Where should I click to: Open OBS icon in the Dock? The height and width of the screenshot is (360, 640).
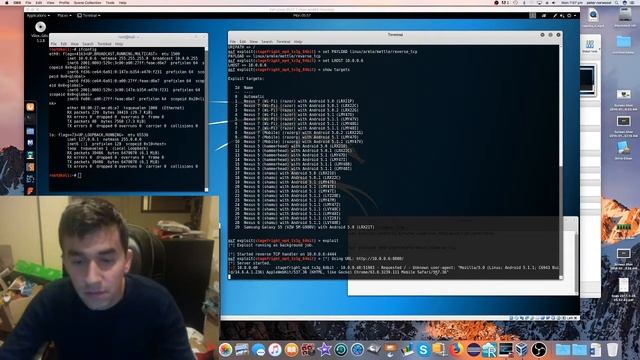click(x=538, y=350)
